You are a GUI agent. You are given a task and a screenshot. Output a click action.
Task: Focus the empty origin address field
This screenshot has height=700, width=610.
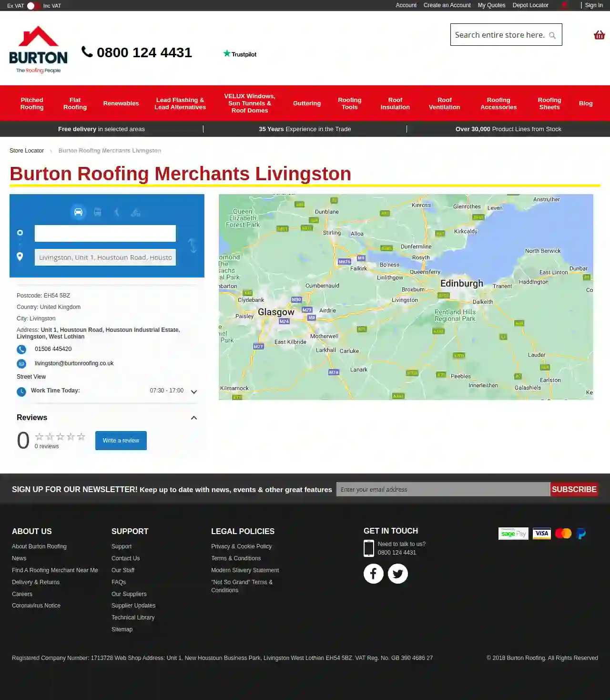(x=105, y=234)
